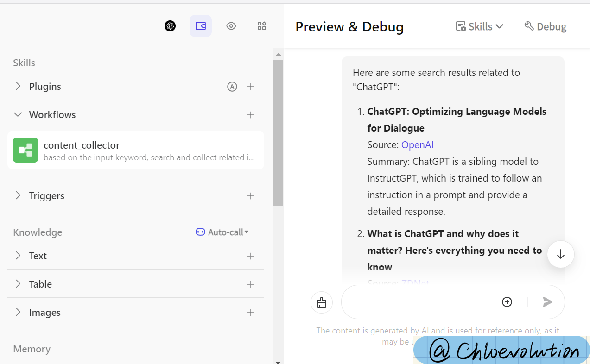Click the scrollbar up arrow
The width and height of the screenshot is (590, 364).
pos(278,54)
